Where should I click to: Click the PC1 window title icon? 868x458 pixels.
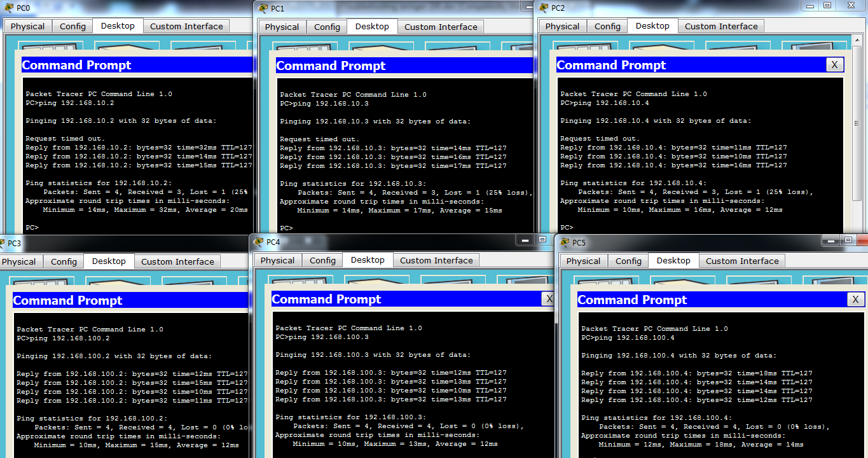click(263, 8)
